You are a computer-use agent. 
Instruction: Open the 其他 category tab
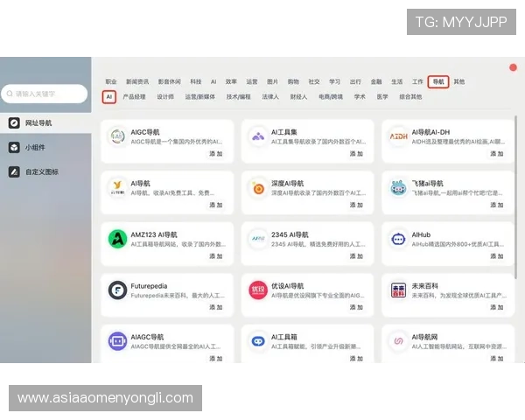[459, 81]
